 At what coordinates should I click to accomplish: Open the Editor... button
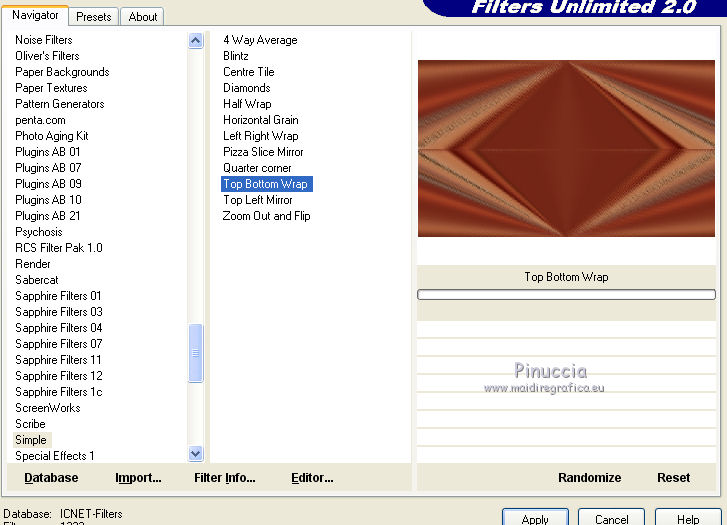click(x=312, y=478)
